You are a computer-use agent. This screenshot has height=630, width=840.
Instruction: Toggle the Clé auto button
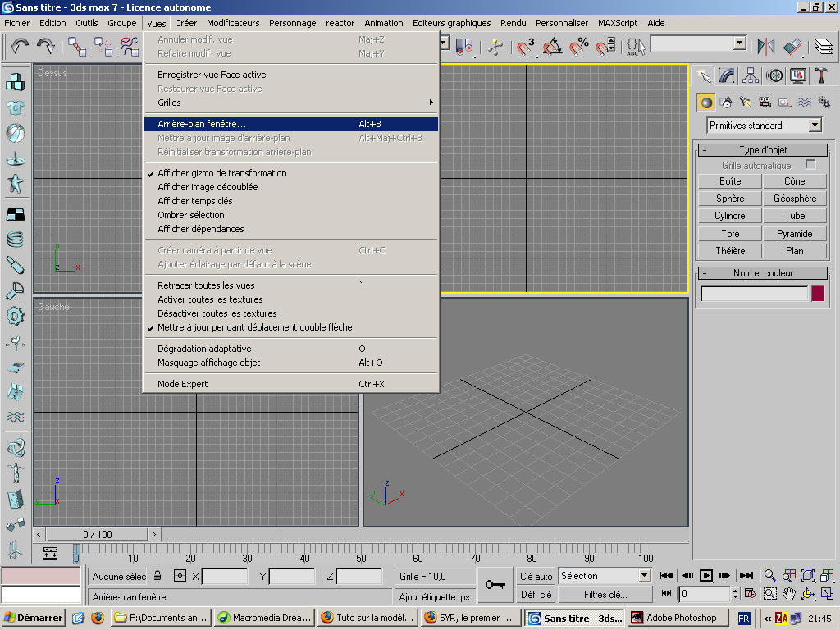(x=536, y=577)
